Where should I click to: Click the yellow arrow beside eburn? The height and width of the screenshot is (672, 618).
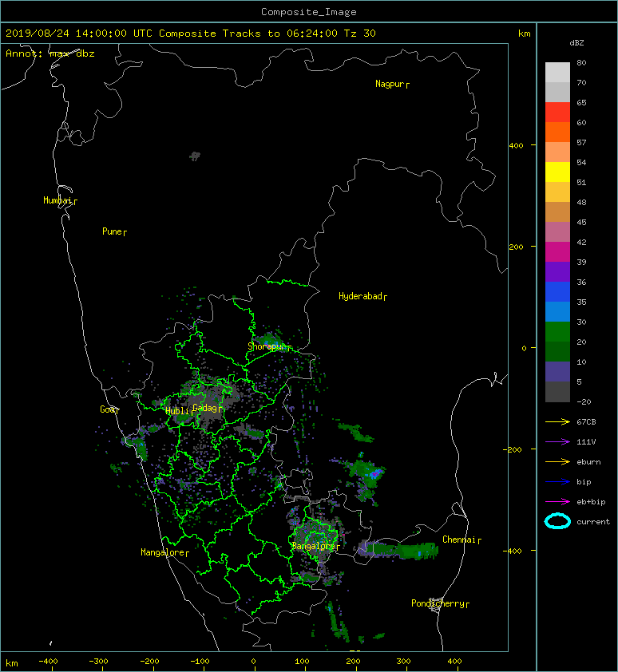557,462
